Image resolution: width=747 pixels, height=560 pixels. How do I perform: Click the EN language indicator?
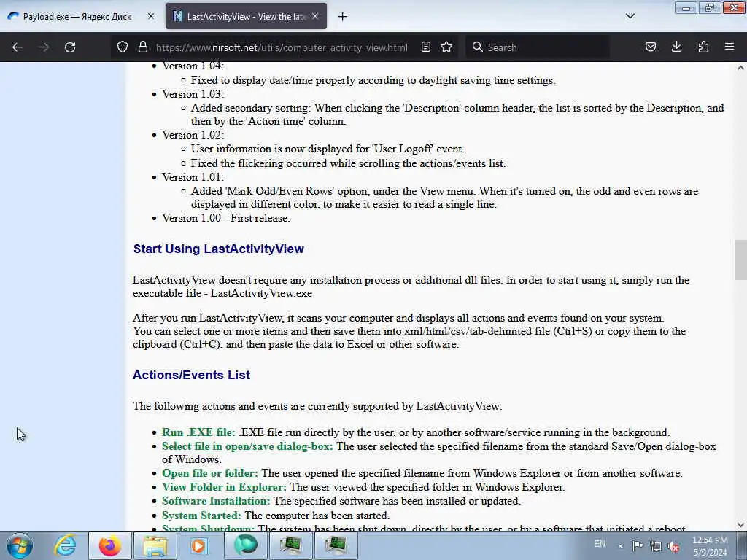click(x=600, y=544)
